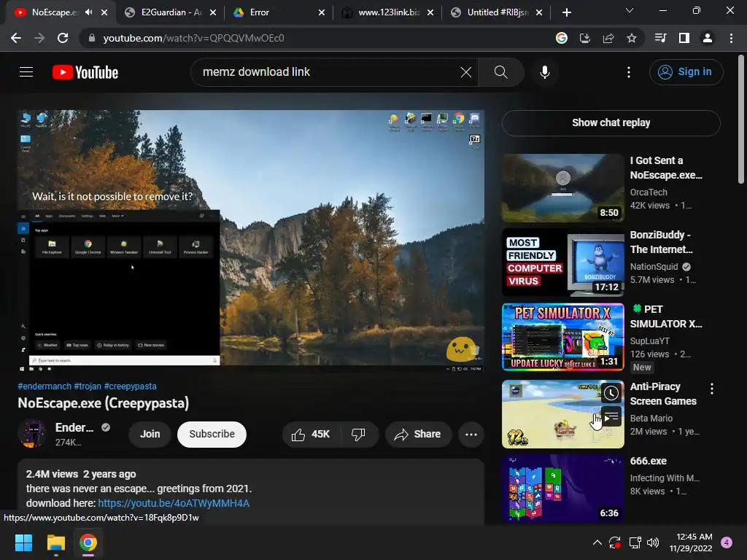
Task: Open File Explorer from taskbar
Action: (55, 542)
